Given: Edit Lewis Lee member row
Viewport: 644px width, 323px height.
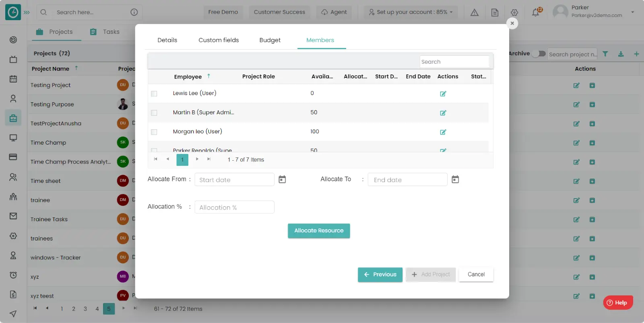Looking at the screenshot, I should (x=443, y=94).
